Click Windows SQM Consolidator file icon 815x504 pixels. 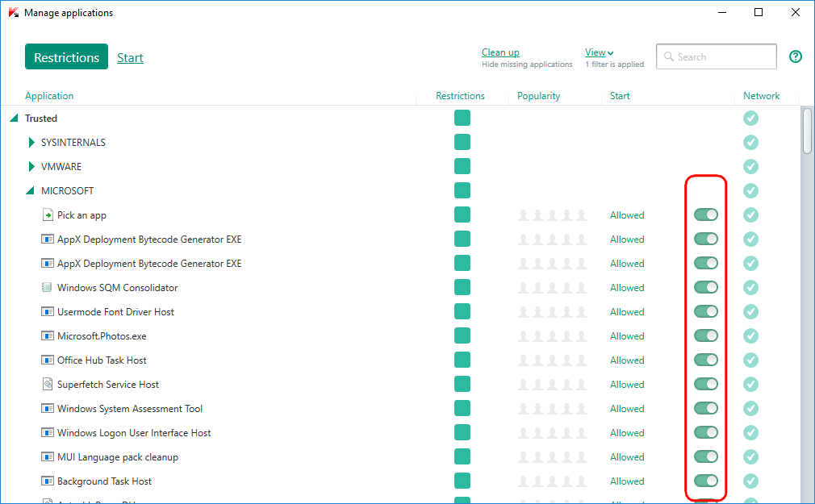pos(48,287)
